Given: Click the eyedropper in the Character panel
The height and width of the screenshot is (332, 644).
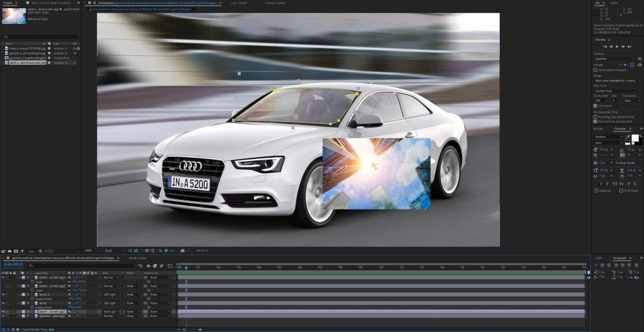Looking at the screenshot, I should tap(628, 137).
